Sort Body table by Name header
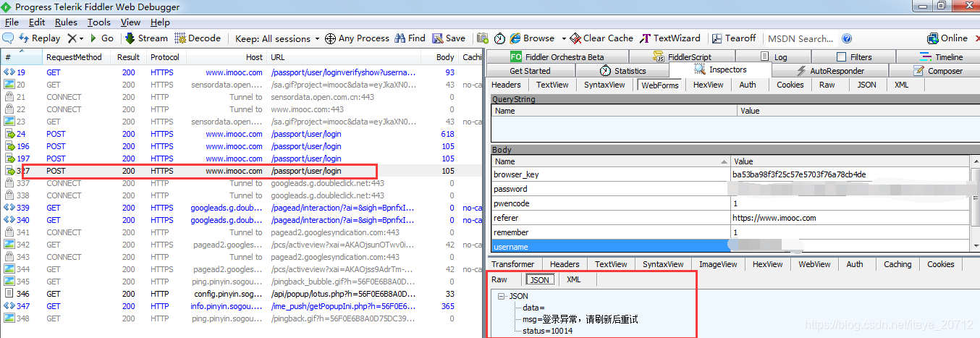 click(x=610, y=161)
